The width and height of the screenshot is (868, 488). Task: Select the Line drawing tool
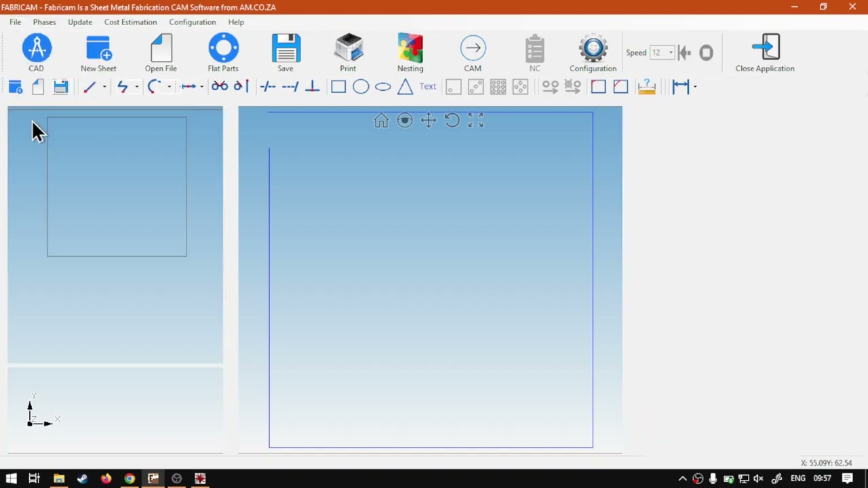point(90,87)
